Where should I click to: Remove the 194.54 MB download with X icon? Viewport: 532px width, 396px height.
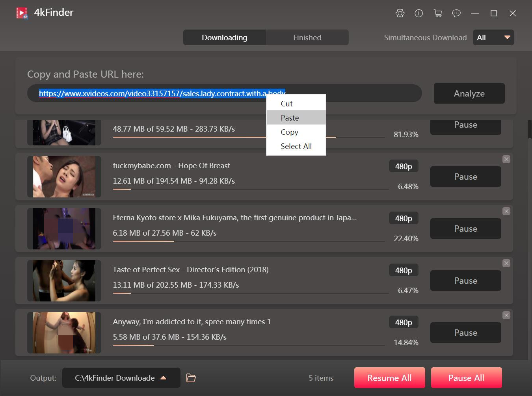[x=506, y=159]
